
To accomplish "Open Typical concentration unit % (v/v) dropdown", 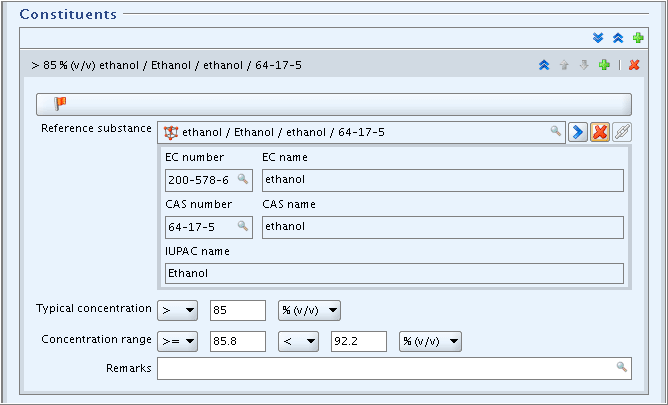I will tap(309, 310).
